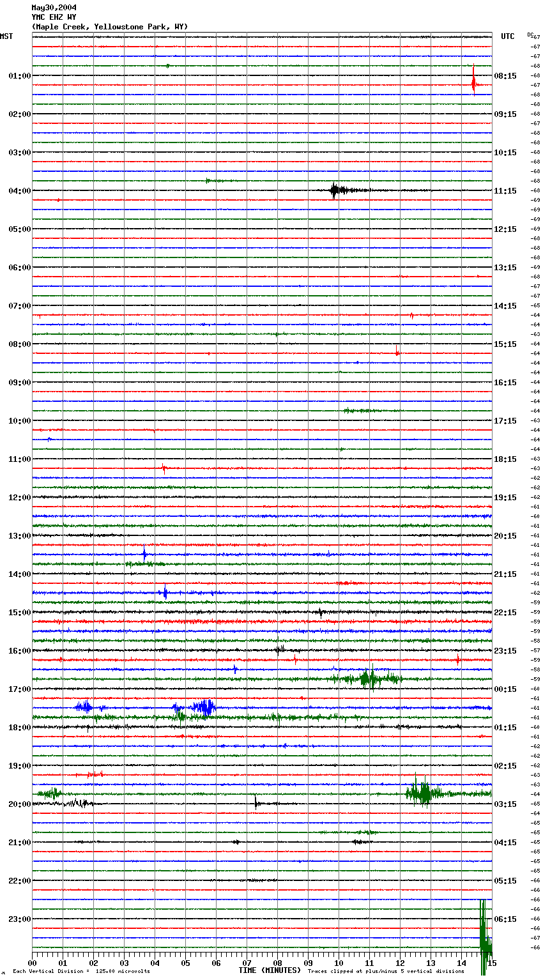Viewport: 543px width, 980px height.
Task: Click the 08:15 UTC time label
Action: (x=505, y=76)
